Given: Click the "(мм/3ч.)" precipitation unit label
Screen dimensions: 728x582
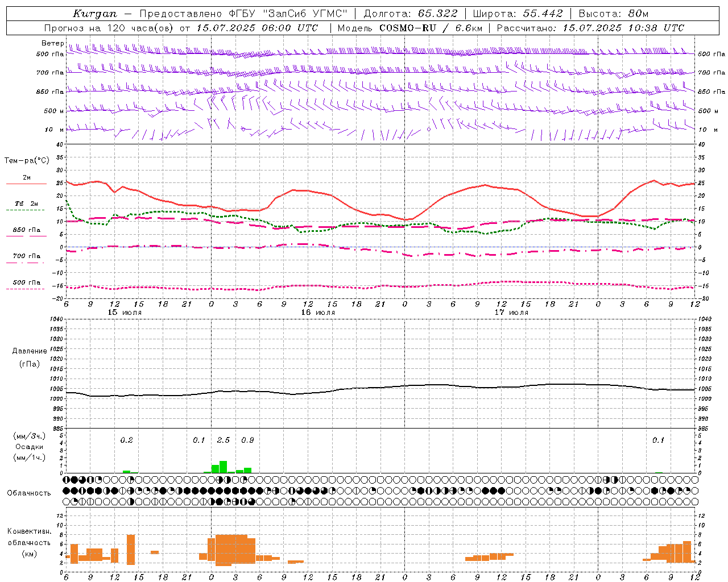Looking at the screenshot, I should tap(30, 436).
